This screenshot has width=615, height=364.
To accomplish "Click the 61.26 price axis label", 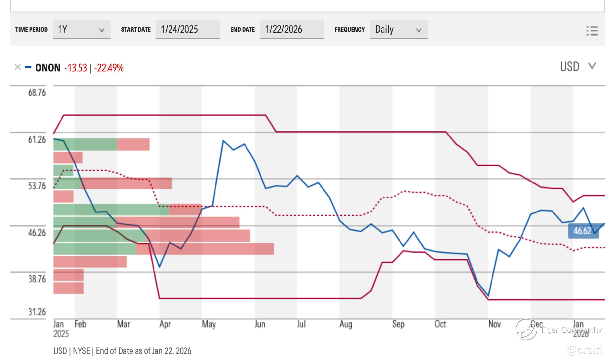I will tap(37, 140).
